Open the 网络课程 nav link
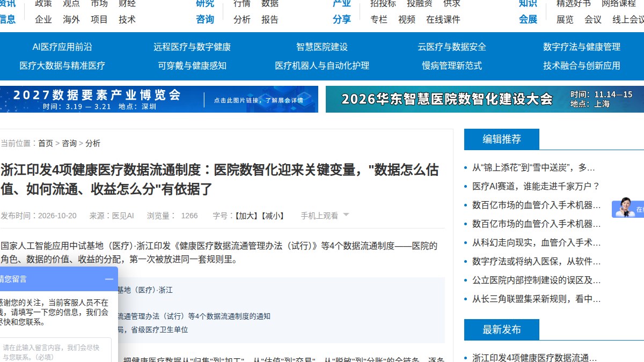Screen dimensions: 644x362 pos(619,3)
